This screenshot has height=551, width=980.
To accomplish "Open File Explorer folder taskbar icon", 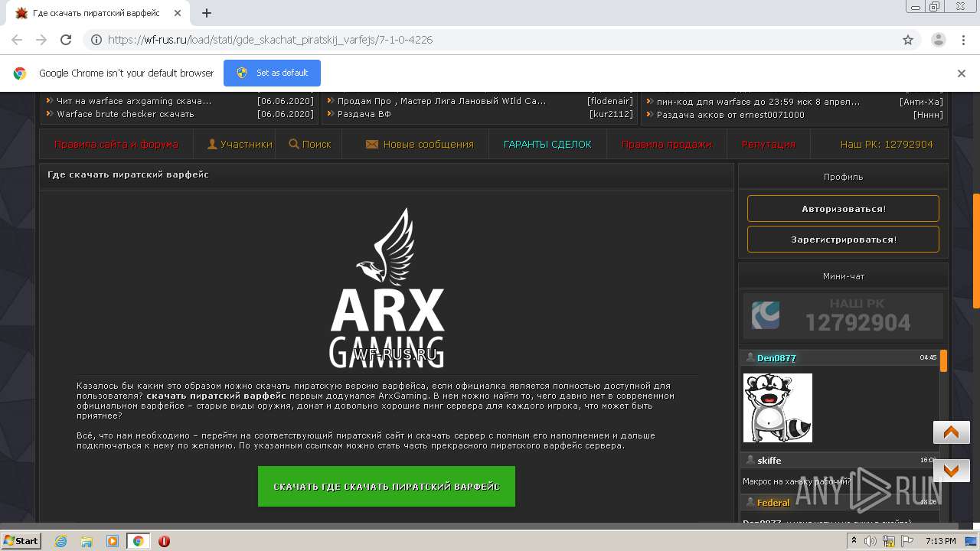I will tap(87, 541).
